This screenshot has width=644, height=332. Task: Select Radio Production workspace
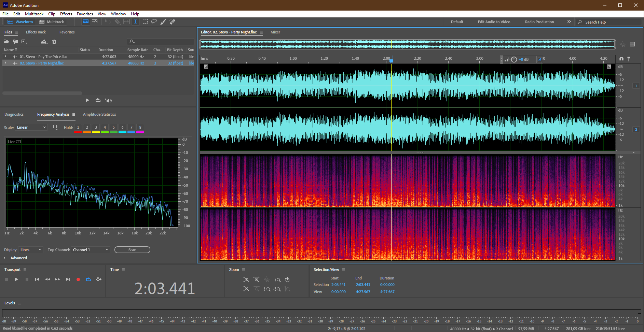point(539,22)
